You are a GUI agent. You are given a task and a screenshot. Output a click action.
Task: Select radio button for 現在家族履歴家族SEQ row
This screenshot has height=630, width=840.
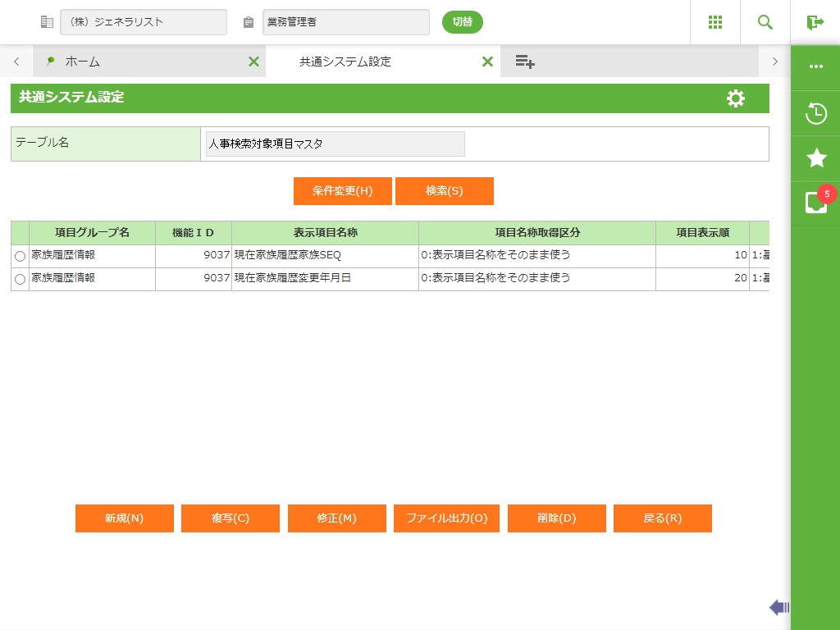[x=20, y=257]
